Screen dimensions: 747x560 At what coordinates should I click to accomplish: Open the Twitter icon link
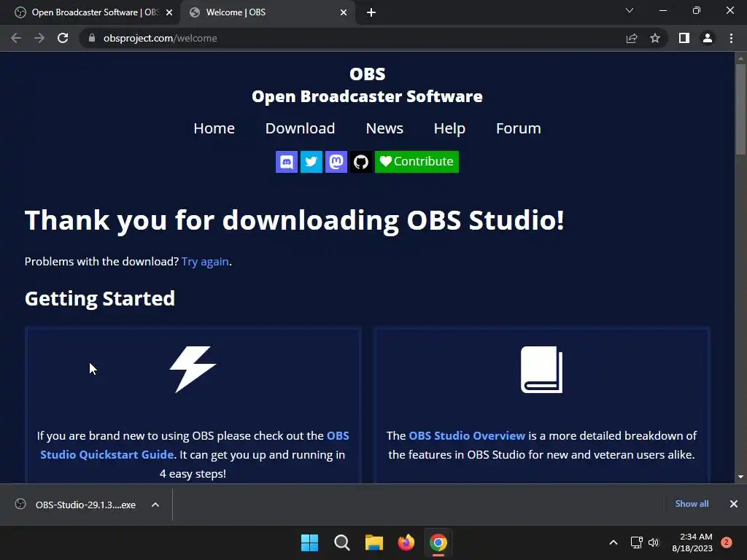click(x=311, y=162)
